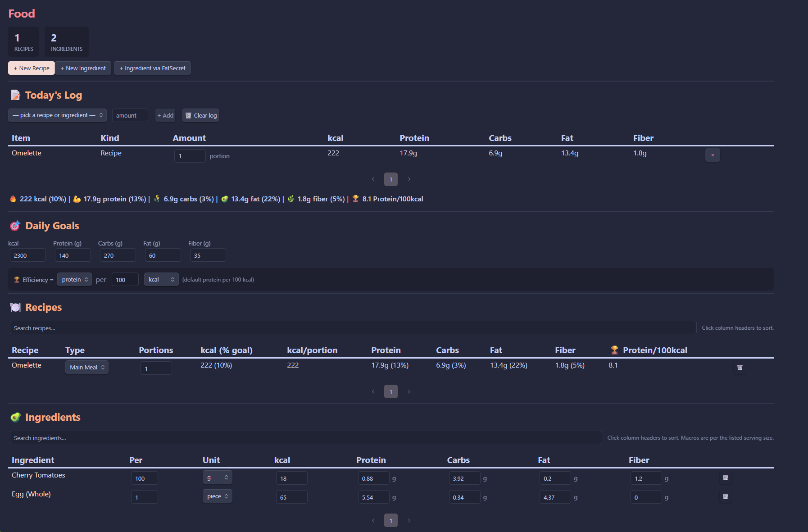Click the leaf icon beside fiber total
The image size is (808, 532).
(291, 199)
